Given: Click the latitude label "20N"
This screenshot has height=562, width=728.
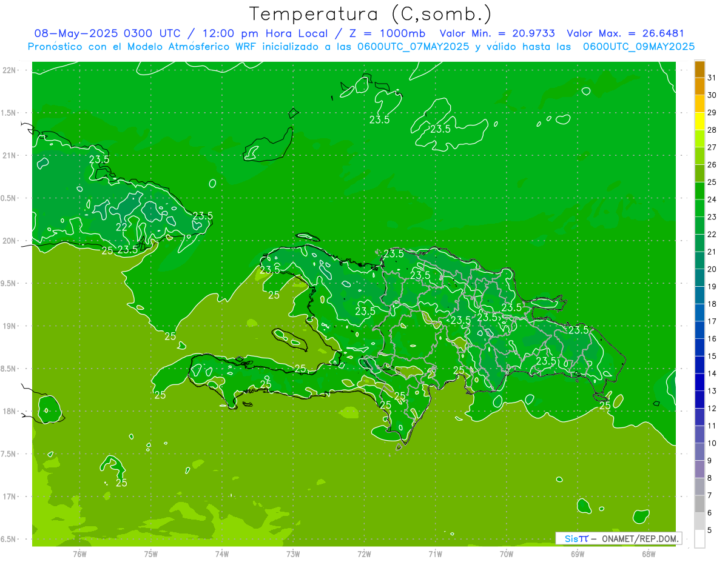Looking at the screenshot, I should click(9, 241).
